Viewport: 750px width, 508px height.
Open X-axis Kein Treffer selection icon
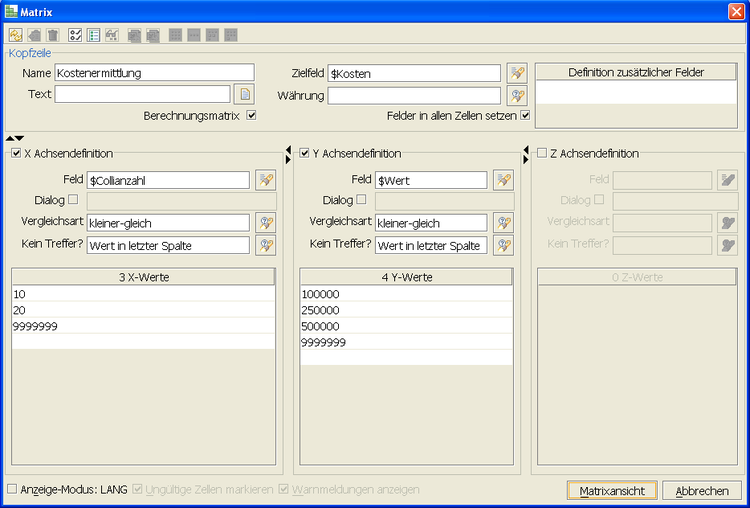264,245
